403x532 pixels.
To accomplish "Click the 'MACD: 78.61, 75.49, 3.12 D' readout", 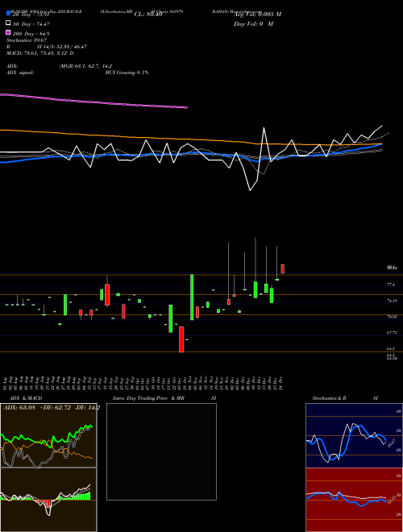I will [x=40, y=53].
